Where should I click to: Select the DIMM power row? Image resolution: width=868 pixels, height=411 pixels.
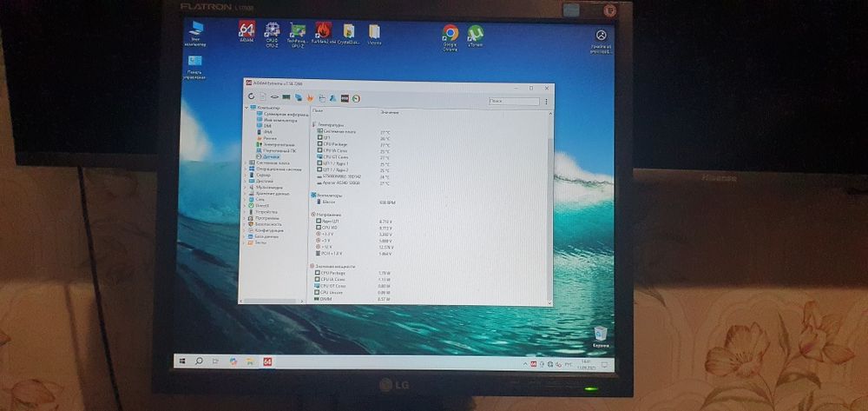pyautogui.click(x=353, y=299)
